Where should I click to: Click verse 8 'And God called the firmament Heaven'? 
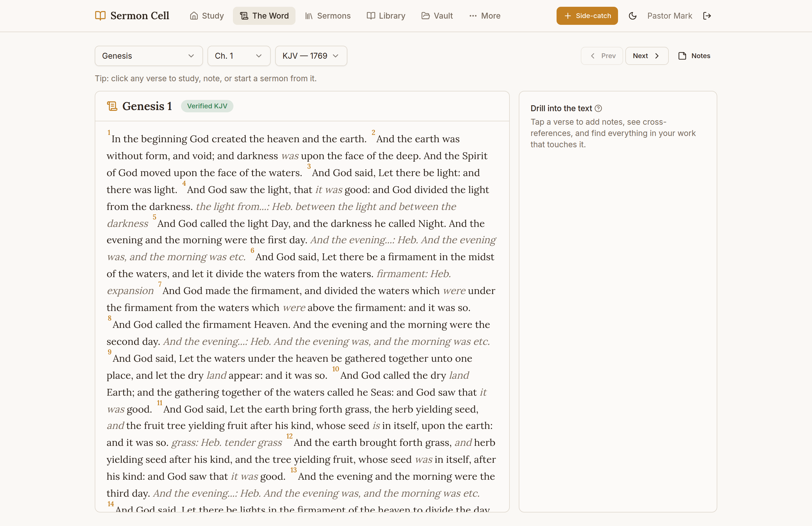coord(201,325)
